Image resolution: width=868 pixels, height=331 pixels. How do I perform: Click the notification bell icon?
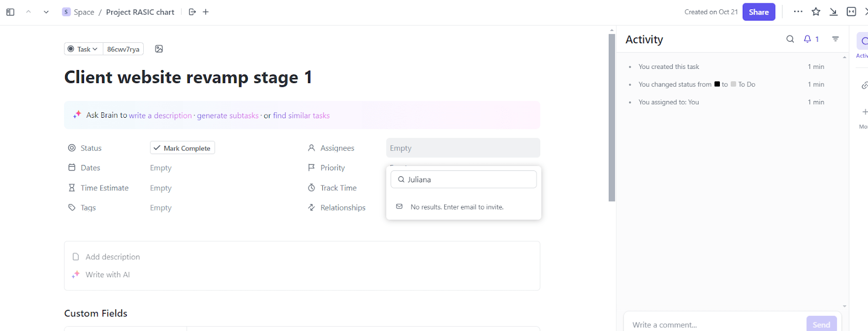807,39
